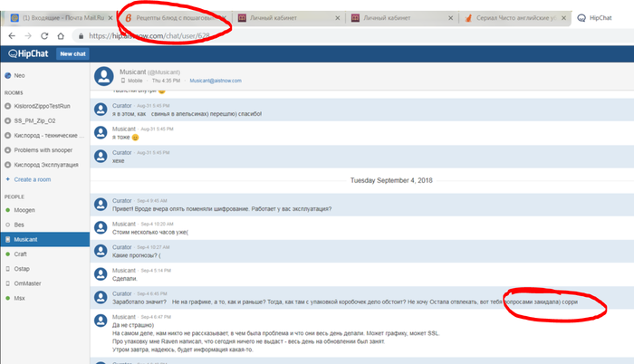The width and height of the screenshot is (634, 364).
Task: Open chat with OmMaster
Action: click(x=27, y=283)
